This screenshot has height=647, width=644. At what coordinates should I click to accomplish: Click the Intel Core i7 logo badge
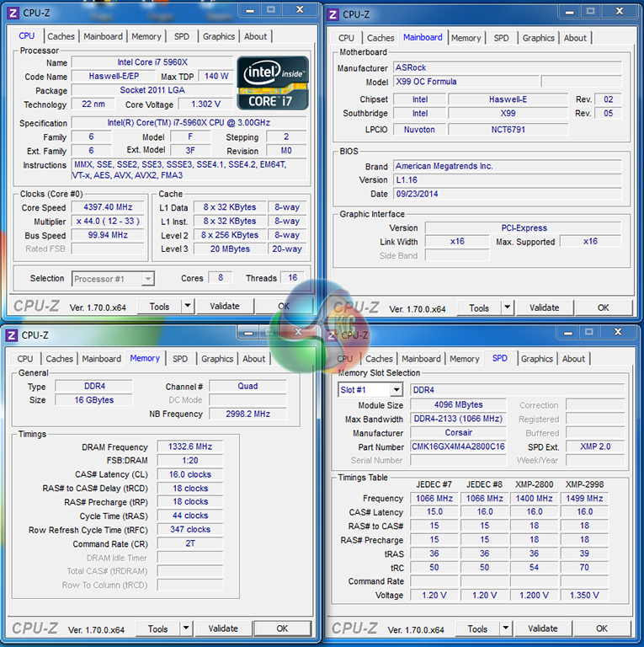point(273,83)
